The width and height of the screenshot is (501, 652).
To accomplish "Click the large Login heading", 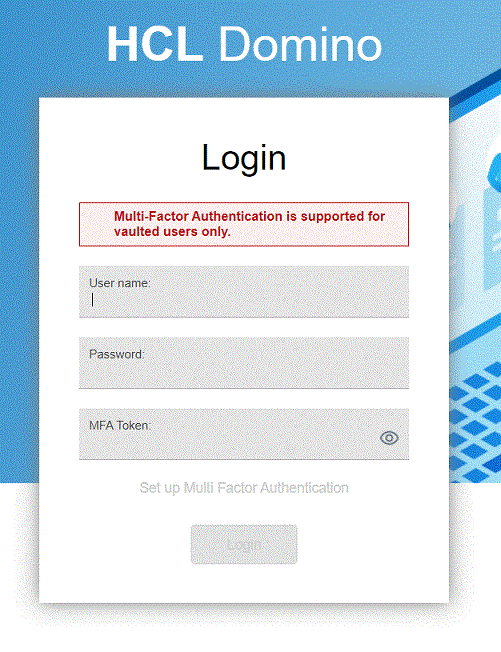I will point(244,158).
